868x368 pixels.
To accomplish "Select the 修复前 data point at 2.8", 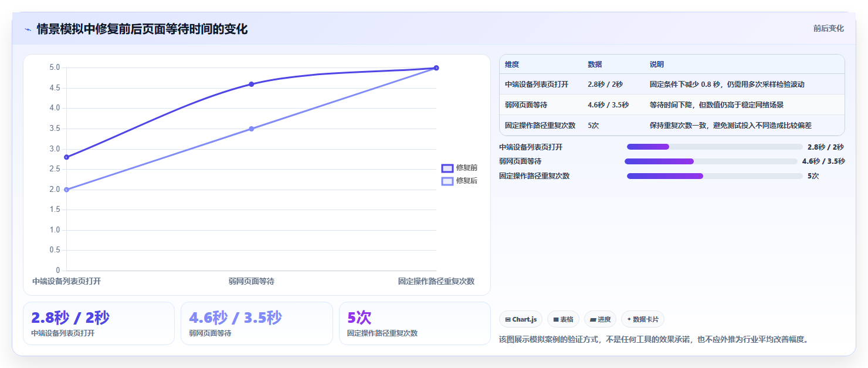I will point(66,157).
